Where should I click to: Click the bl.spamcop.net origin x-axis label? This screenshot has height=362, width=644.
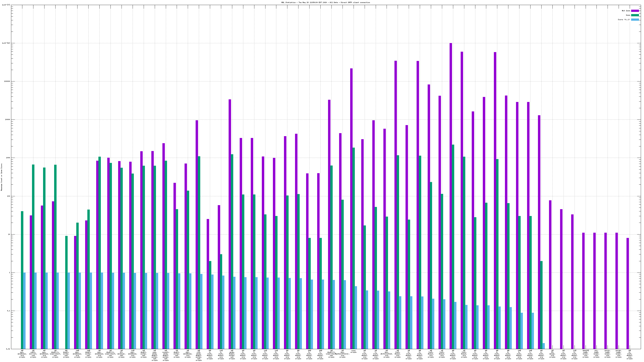click(122, 354)
